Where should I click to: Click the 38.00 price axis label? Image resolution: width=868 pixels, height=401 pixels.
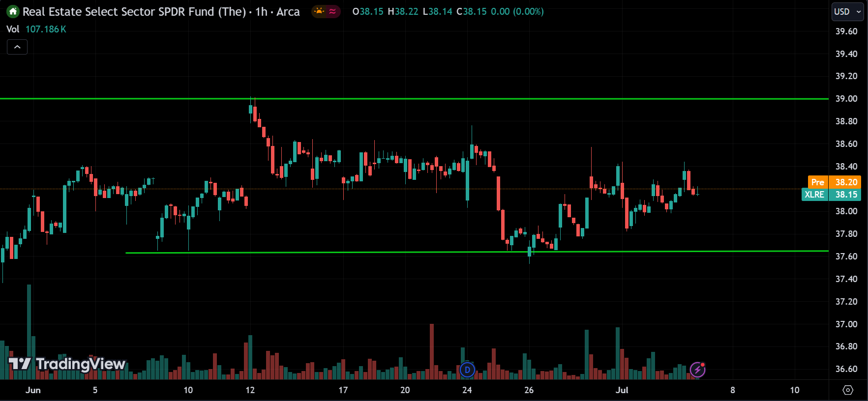pos(846,211)
